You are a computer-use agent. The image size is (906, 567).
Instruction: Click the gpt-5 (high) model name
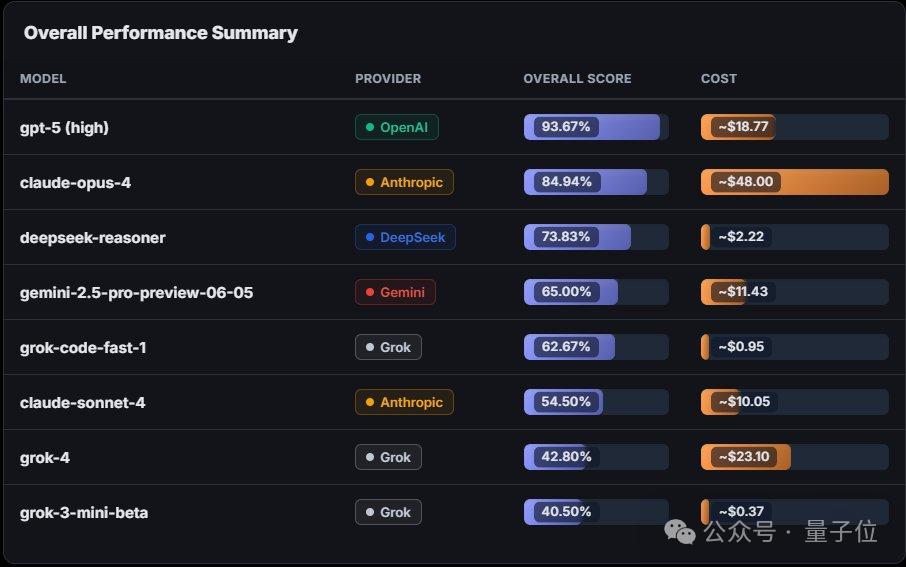[64, 127]
